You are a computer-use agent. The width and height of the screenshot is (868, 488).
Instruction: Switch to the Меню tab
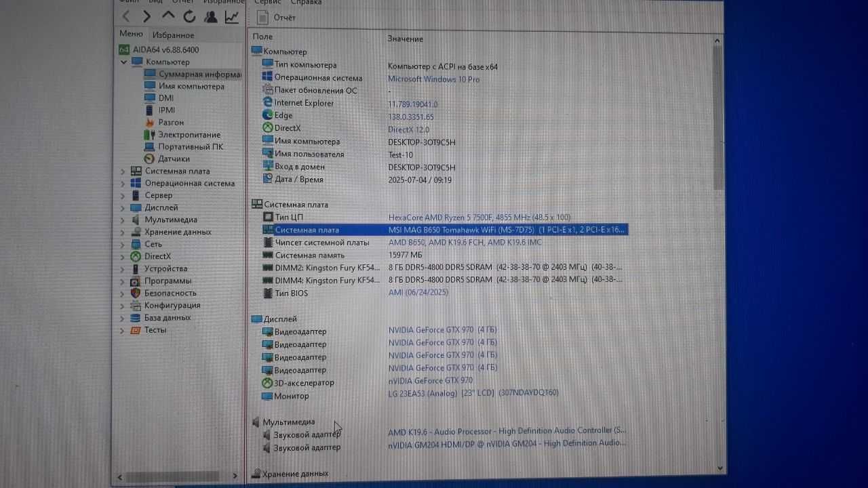131,34
